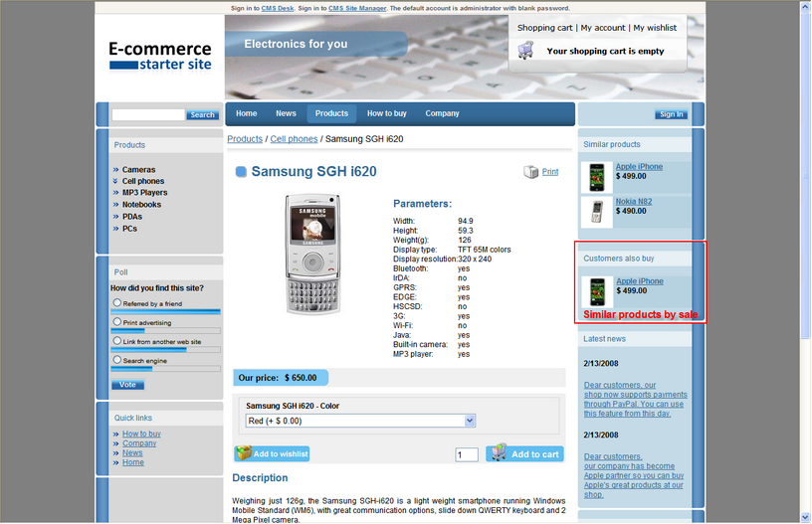The image size is (812, 524).
Task: Click the Cell phones breadcrumb link
Action: pos(294,139)
